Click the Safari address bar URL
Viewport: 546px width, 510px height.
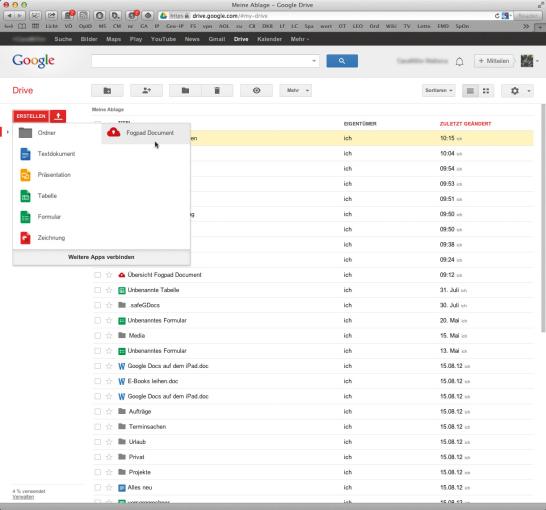point(230,16)
